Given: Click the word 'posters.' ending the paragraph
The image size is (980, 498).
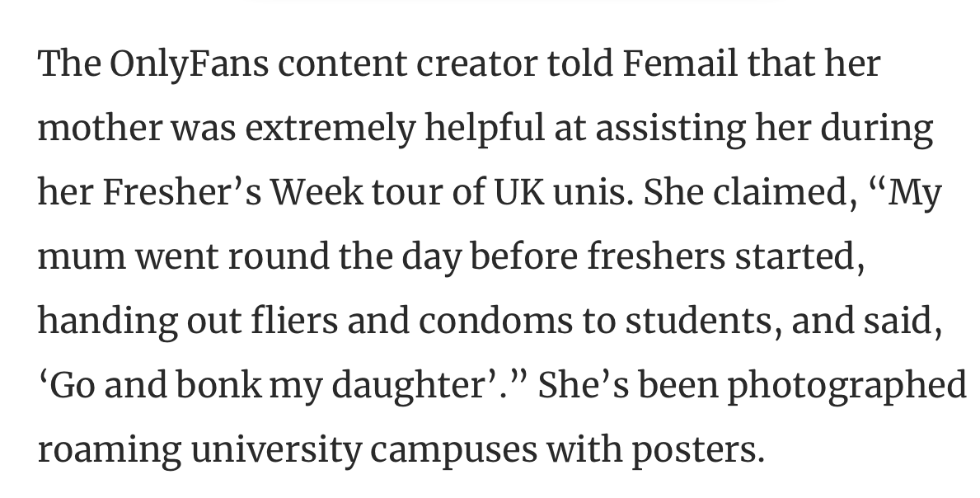Looking at the screenshot, I should (x=697, y=449).
